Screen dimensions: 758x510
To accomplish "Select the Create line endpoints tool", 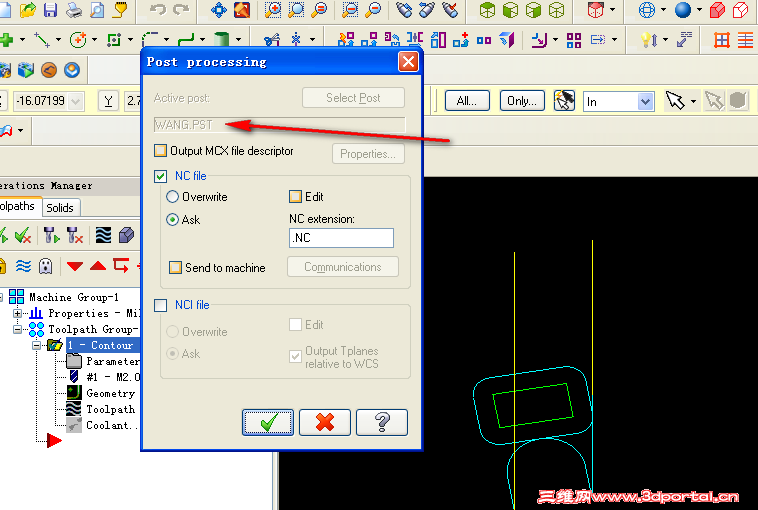I will (x=42, y=40).
